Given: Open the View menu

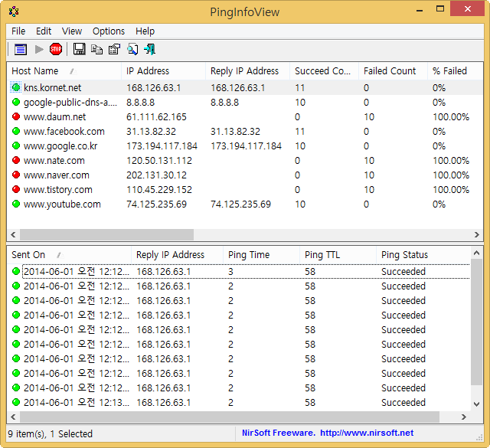Looking at the screenshot, I should click(x=71, y=31).
